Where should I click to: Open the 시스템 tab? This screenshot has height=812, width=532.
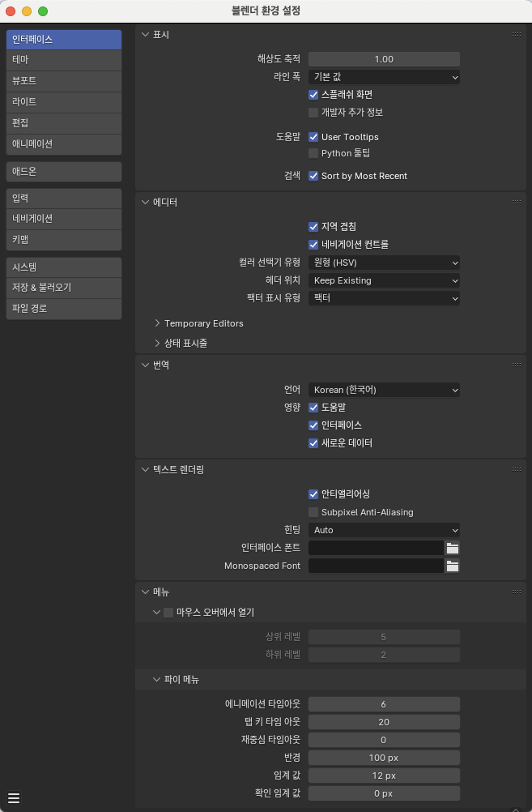[64, 267]
